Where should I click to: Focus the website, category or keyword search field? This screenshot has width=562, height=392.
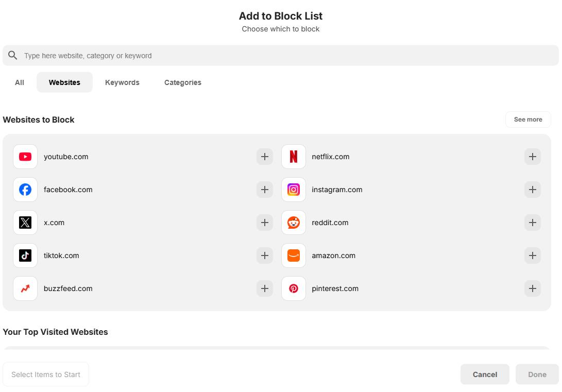(281, 56)
